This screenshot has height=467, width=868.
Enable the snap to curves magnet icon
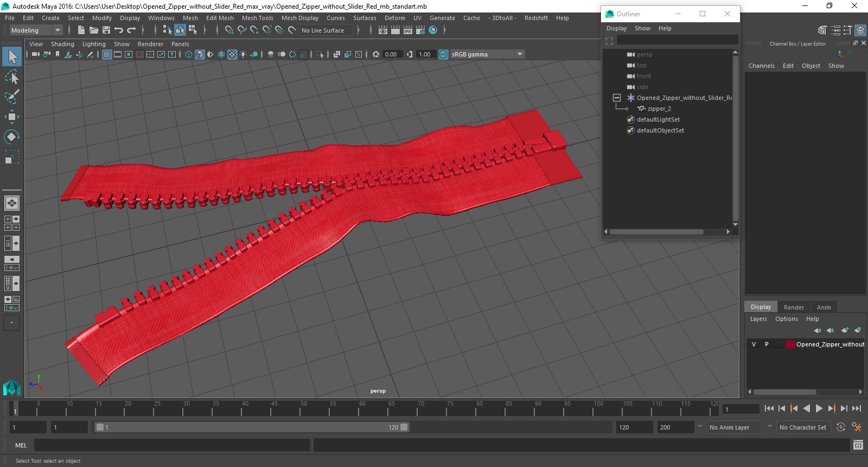(242, 30)
